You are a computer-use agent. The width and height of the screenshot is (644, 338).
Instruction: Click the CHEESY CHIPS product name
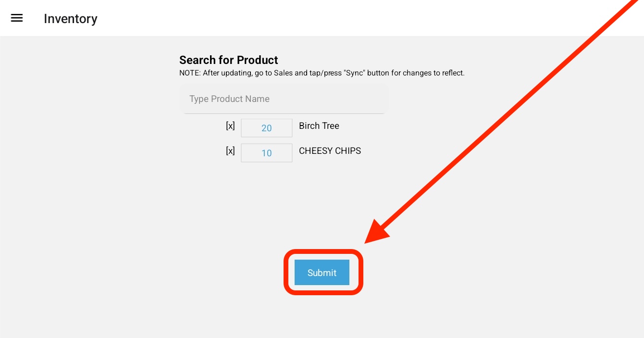tap(330, 151)
